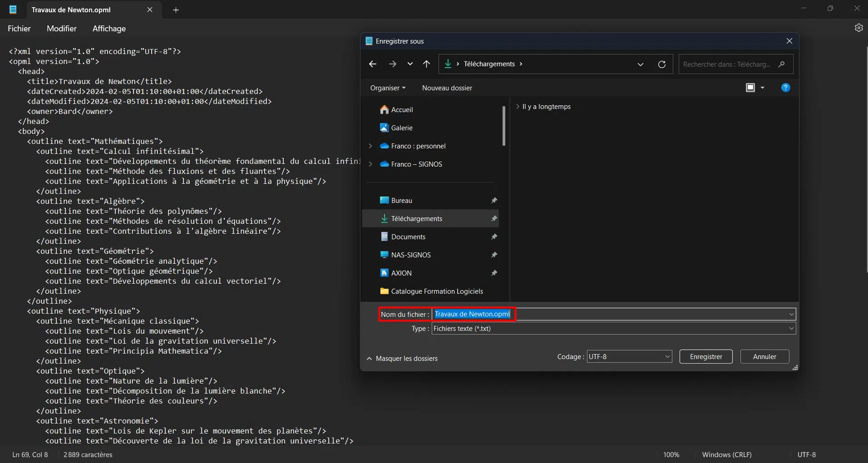The image size is (868, 463).
Task: Refresh the Téléchargements folder view
Action: pyautogui.click(x=662, y=64)
